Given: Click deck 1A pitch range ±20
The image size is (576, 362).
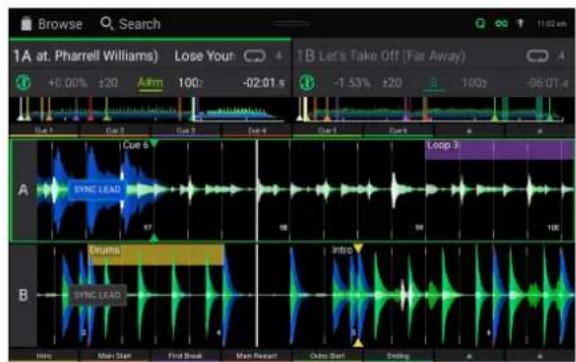Looking at the screenshot, I should [x=108, y=83].
